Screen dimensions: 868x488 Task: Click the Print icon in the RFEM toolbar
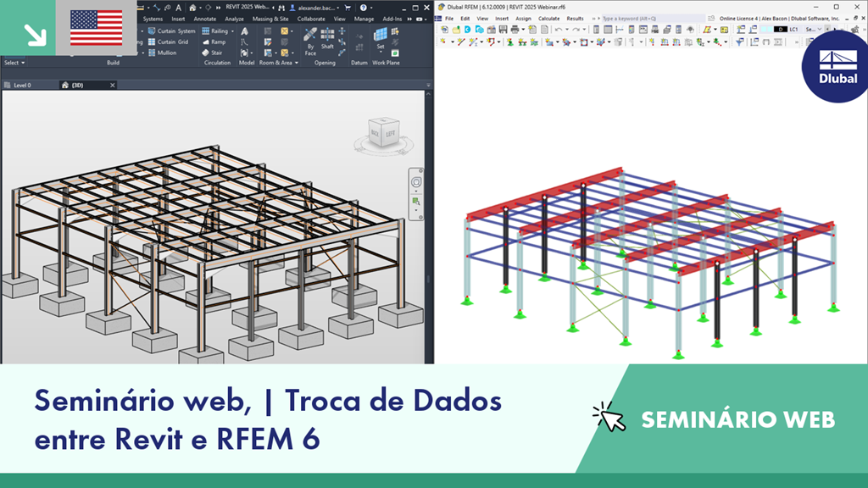514,30
